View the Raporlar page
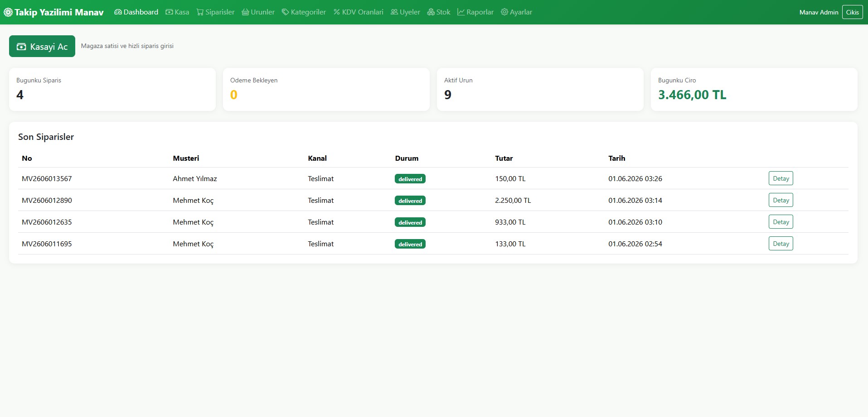Viewport: 868px width, 417px height. pyautogui.click(x=475, y=12)
